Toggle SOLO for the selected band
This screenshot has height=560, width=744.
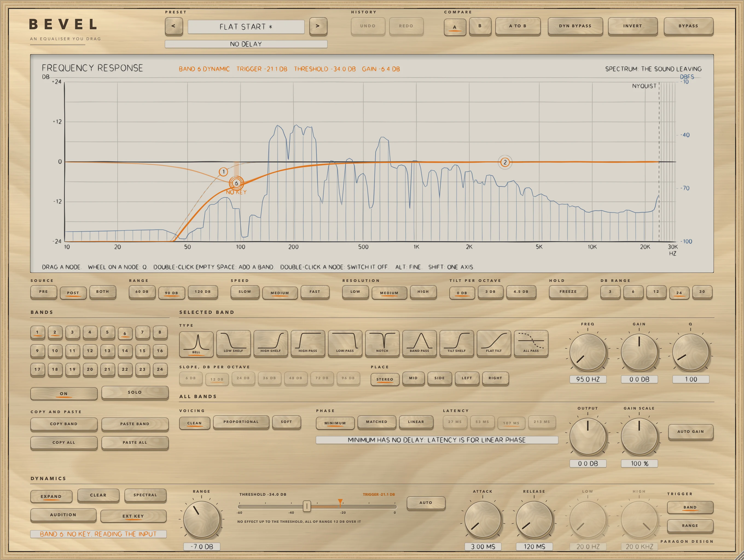(x=135, y=392)
